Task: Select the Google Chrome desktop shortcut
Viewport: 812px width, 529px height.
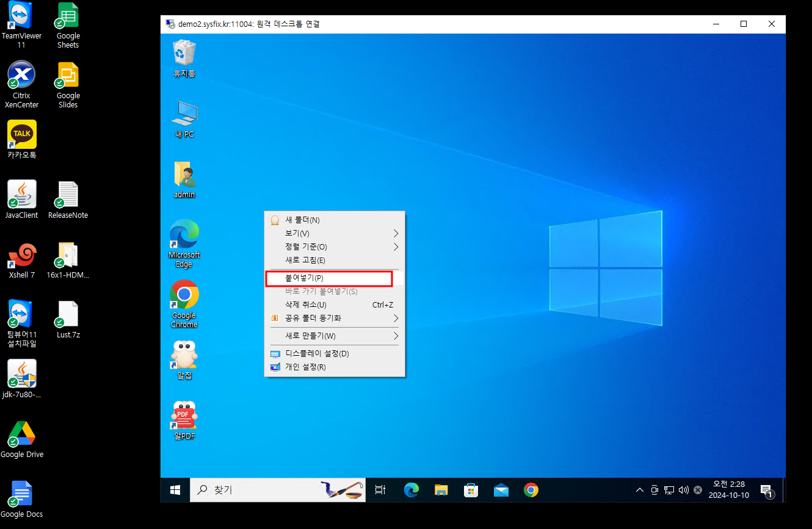Action: [x=184, y=296]
